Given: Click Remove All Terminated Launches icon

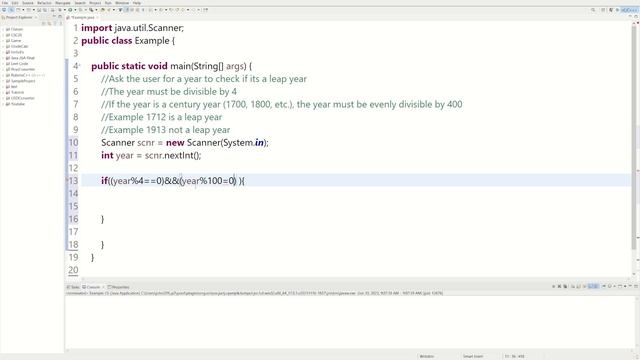Looking at the screenshot, I should (565, 286).
